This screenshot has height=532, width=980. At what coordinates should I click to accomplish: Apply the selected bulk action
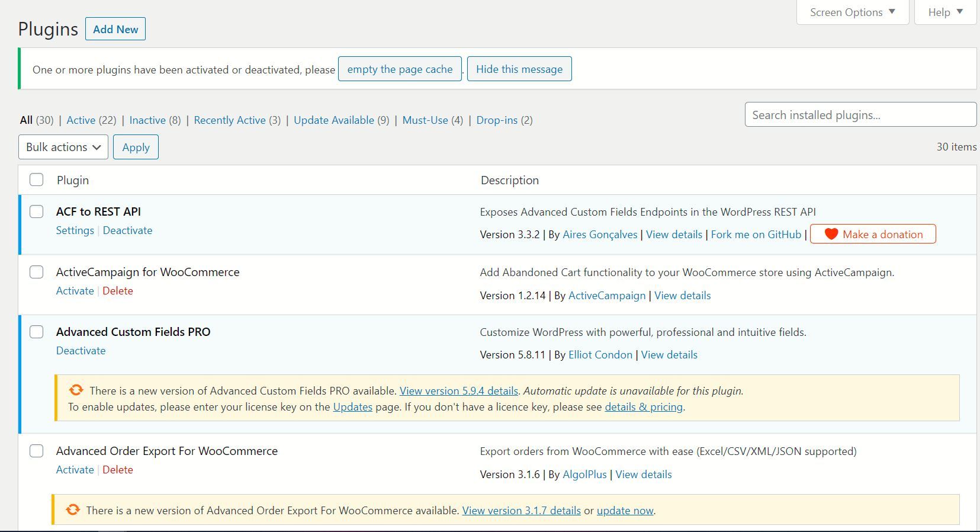[x=136, y=147]
